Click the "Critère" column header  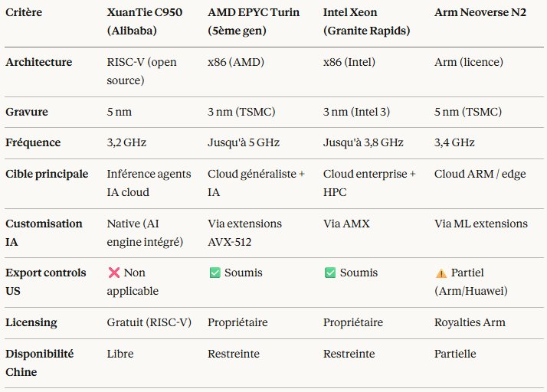(x=24, y=13)
